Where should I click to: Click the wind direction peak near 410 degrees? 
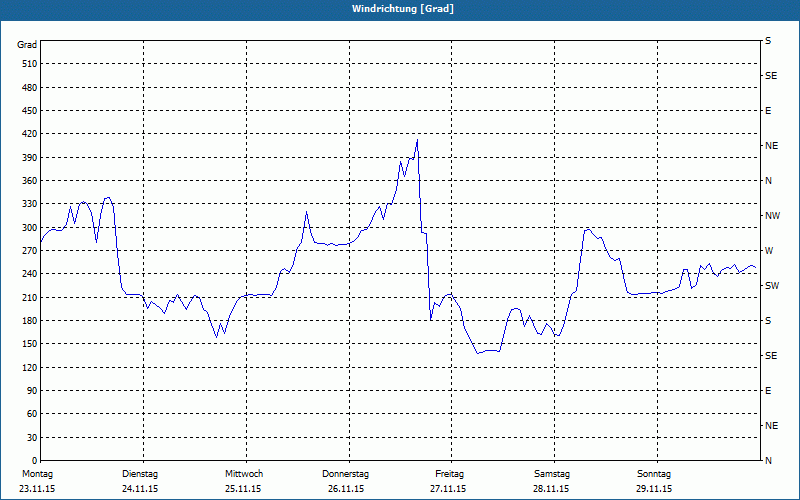pos(417,140)
